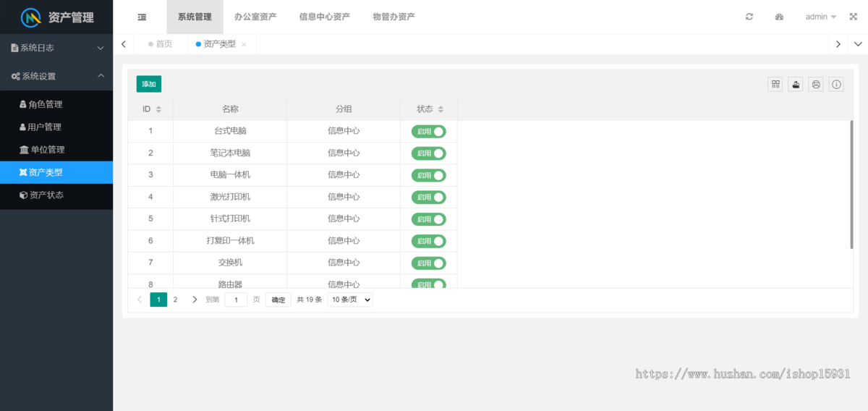The image size is (868, 411).
Task: Open 用户管理 in the sidebar
Action: tap(56, 127)
